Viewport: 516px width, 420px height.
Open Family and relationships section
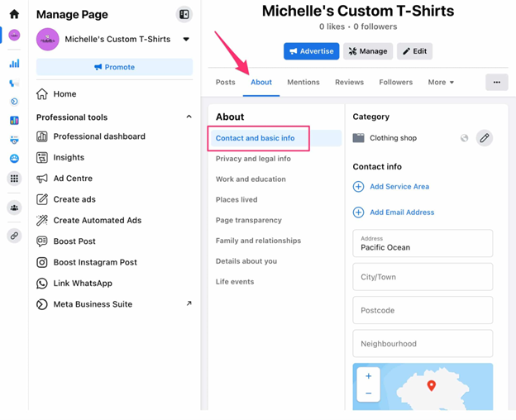coord(258,241)
